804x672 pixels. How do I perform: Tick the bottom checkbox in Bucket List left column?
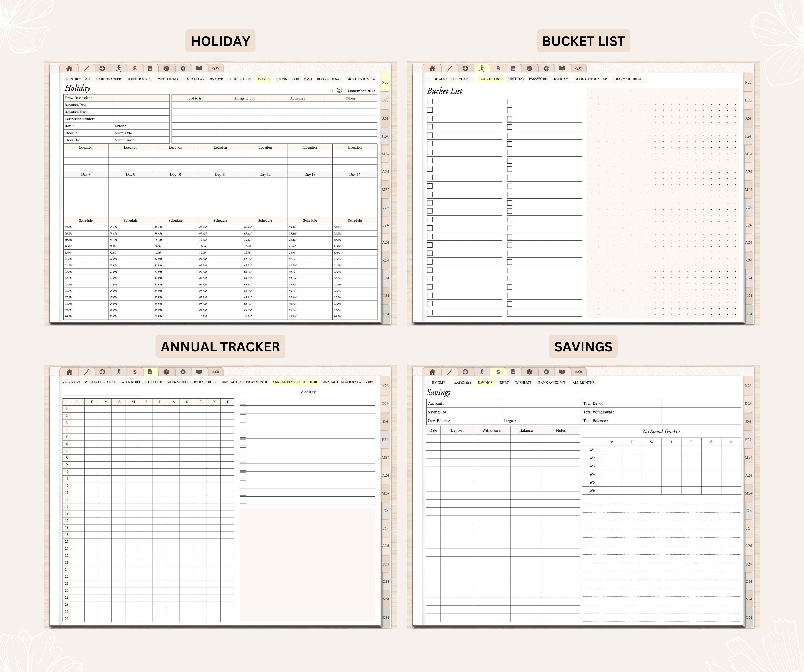pos(430,313)
